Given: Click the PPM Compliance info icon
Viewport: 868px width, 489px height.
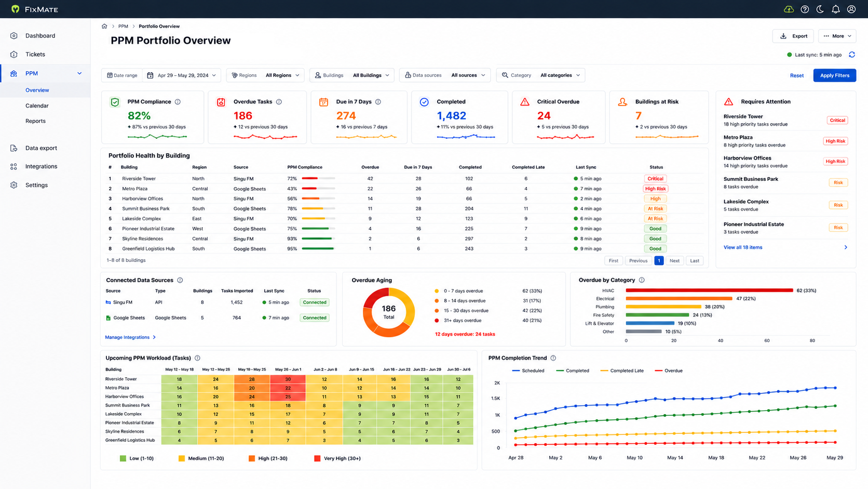Looking at the screenshot, I should coord(178,102).
